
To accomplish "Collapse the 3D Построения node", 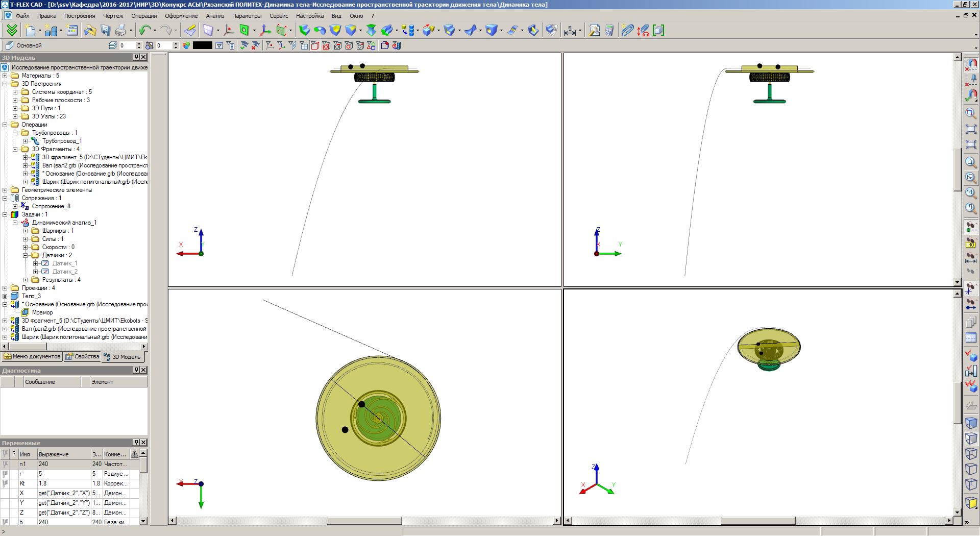I will point(5,84).
